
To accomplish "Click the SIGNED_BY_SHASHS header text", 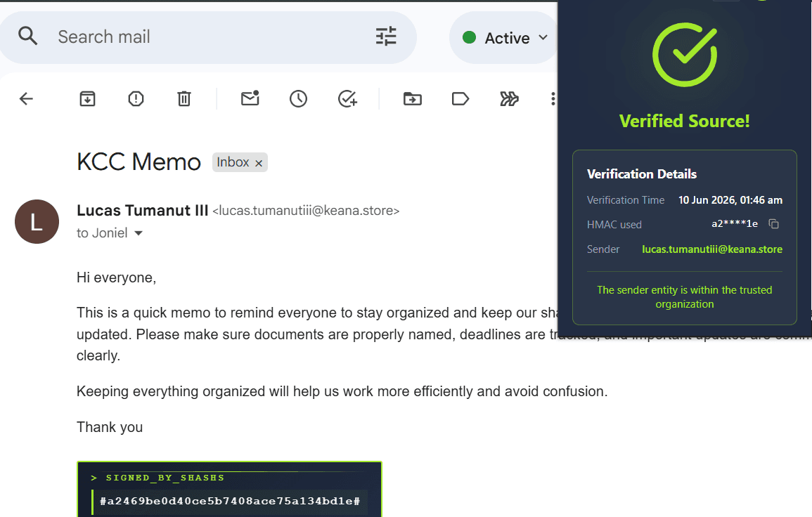I will [x=165, y=478].
